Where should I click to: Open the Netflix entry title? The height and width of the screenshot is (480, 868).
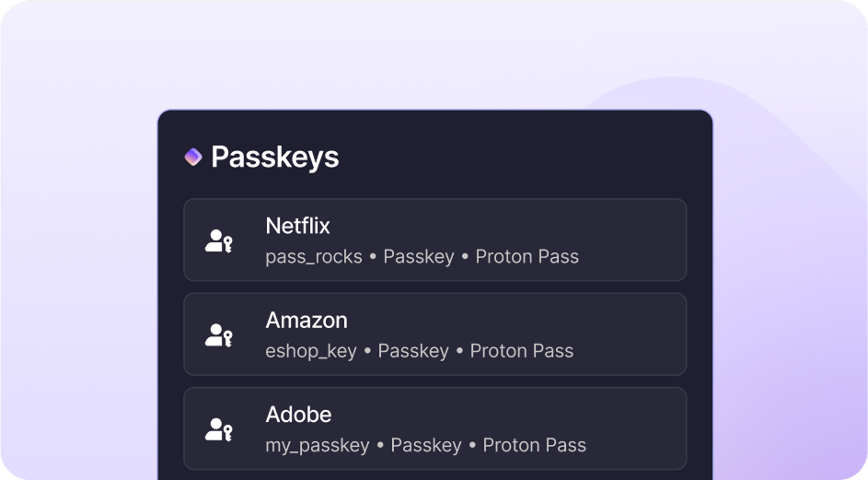[297, 226]
